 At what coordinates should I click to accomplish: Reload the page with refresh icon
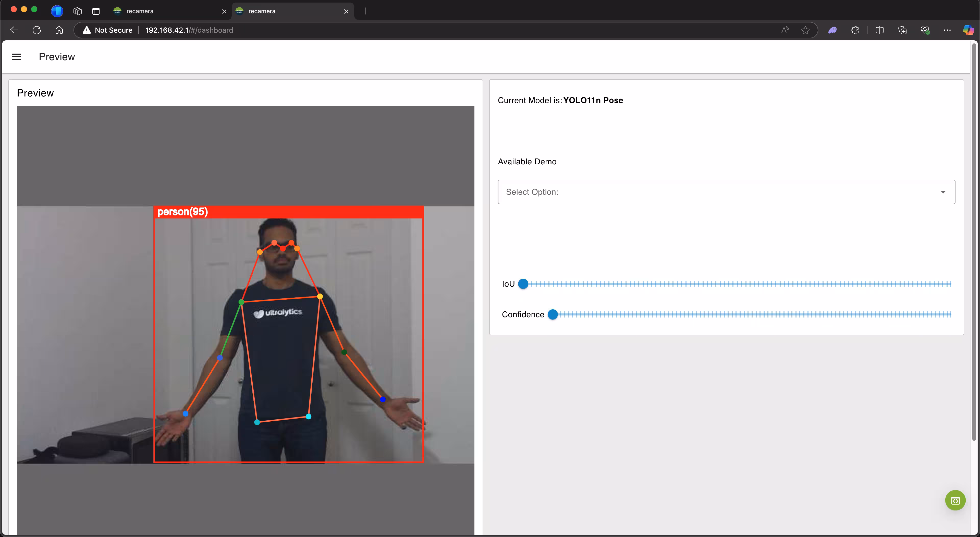[x=36, y=30]
